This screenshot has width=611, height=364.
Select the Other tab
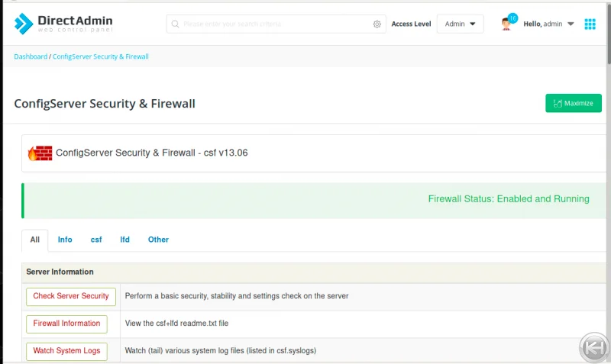tap(158, 240)
